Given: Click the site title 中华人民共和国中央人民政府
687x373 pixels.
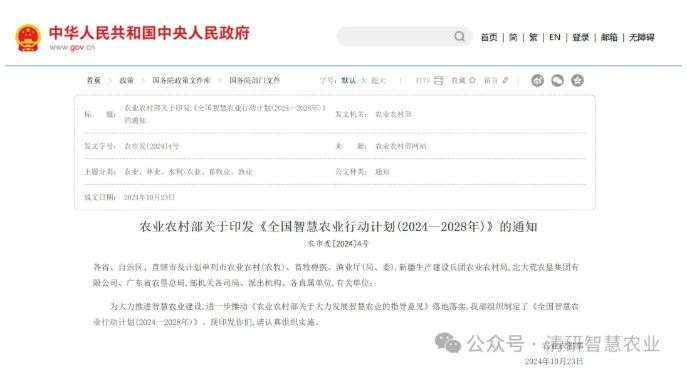Looking at the screenshot, I should point(149,33).
